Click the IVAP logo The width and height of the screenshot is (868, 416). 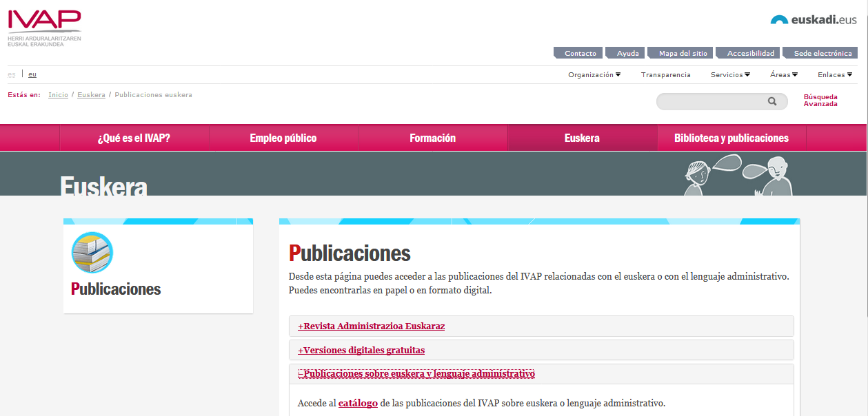click(44, 28)
